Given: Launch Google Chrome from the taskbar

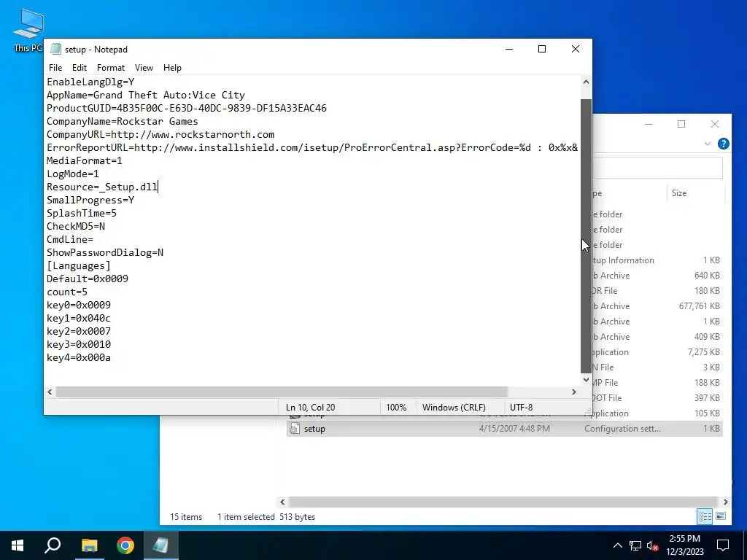Looking at the screenshot, I should (125, 545).
